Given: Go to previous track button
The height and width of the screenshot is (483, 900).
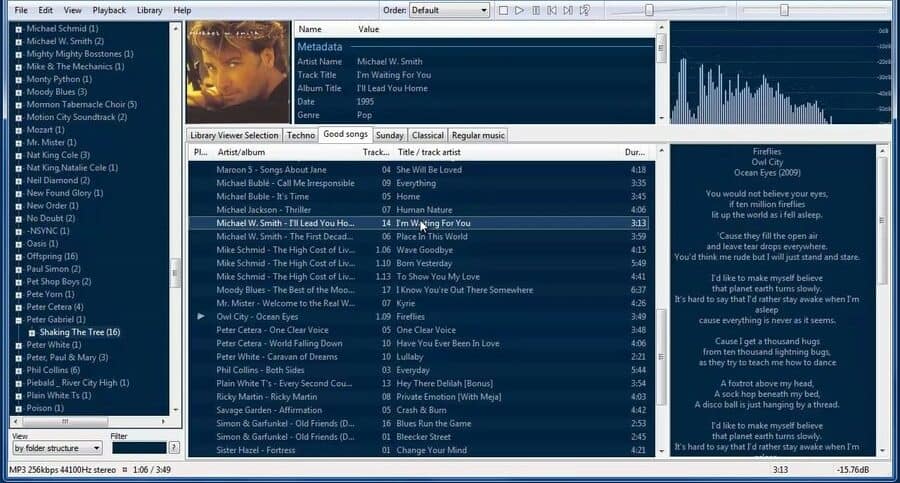Looking at the screenshot, I should pyautogui.click(x=552, y=10).
